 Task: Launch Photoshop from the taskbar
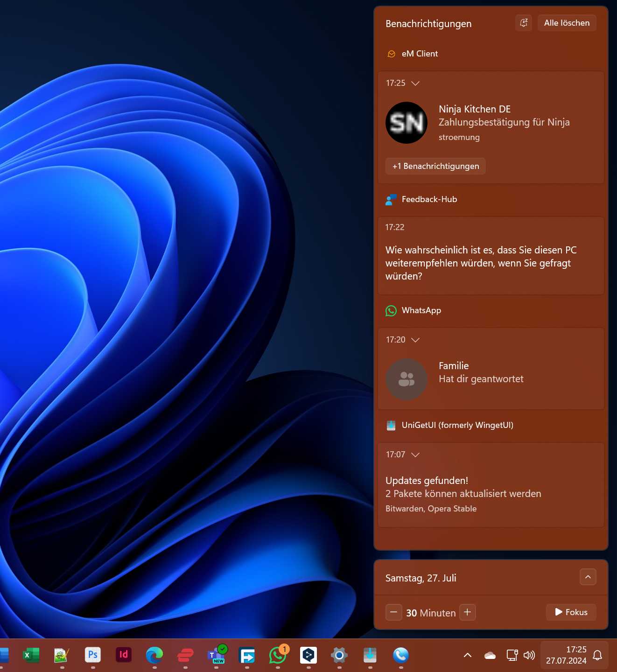coord(92,656)
